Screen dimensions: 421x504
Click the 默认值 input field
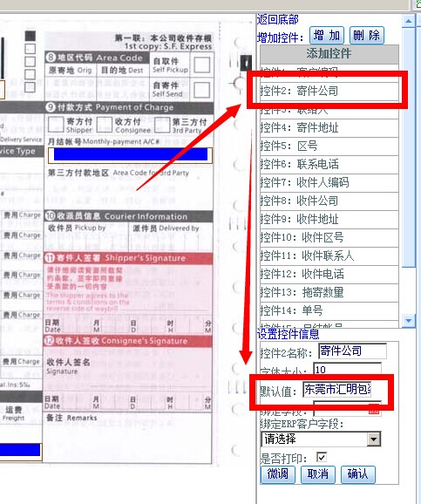pos(336,389)
